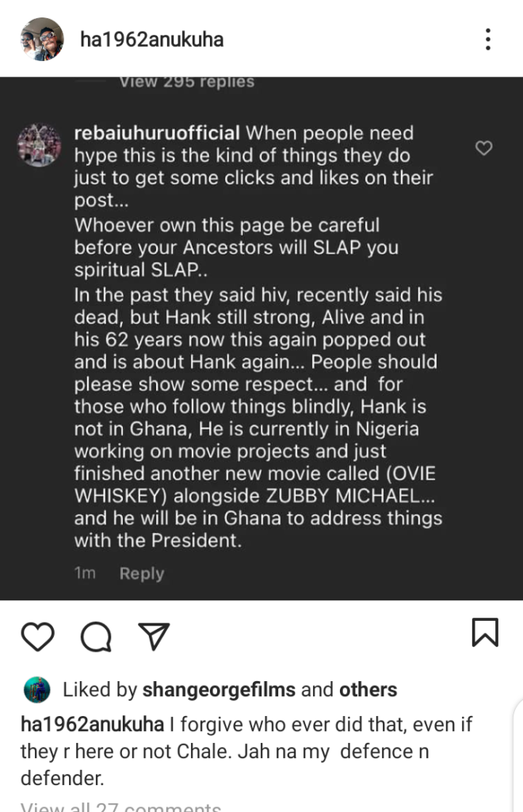Tap the 1m comment timestamp
Image resolution: width=523 pixels, height=812 pixels.
[85, 573]
